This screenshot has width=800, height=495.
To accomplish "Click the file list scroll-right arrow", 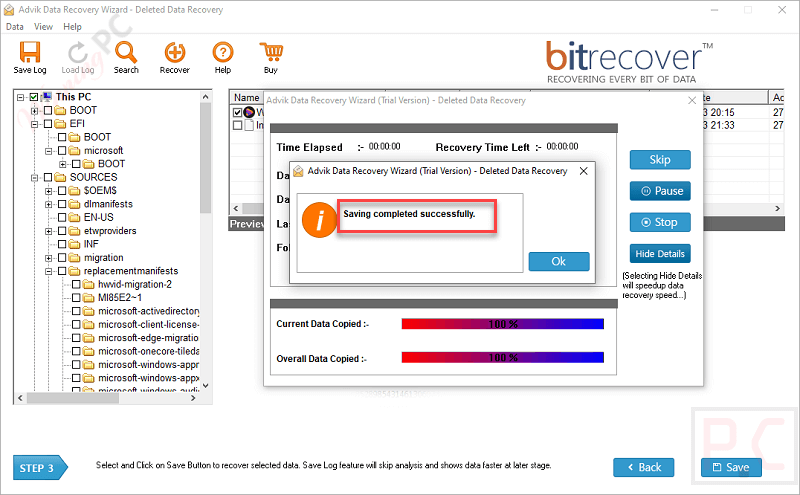I will 777,208.
